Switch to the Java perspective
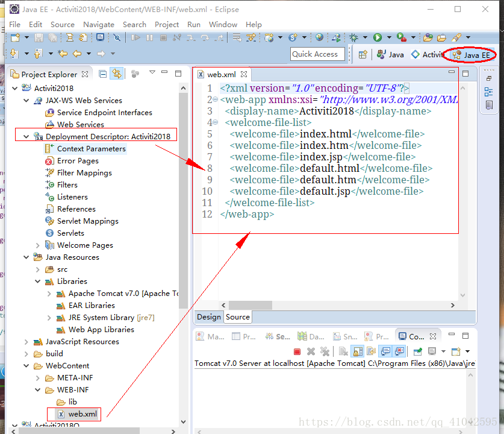The width and height of the screenshot is (504, 434). [390, 55]
